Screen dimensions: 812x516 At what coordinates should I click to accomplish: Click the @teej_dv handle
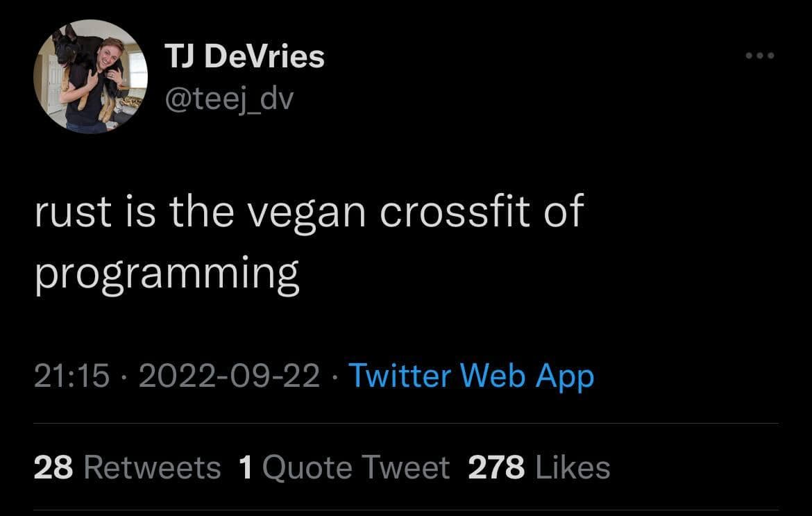pyautogui.click(x=228, y=99)
